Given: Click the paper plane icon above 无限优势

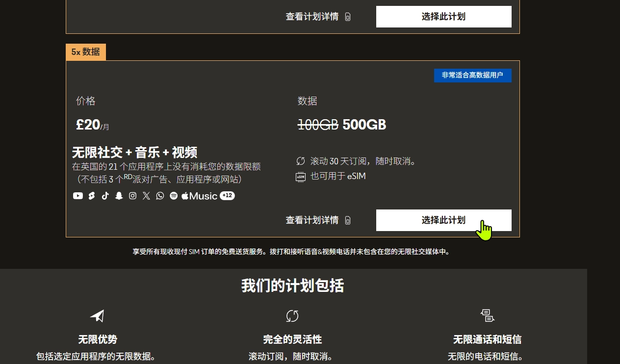Looking at the screenshot, I should (x=97, y=316).
